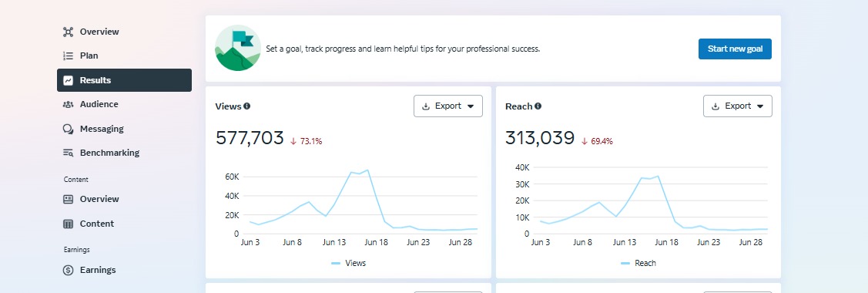Click the Reach 69.4% decrease indicator
868x293 pixels.
[597, 141]
